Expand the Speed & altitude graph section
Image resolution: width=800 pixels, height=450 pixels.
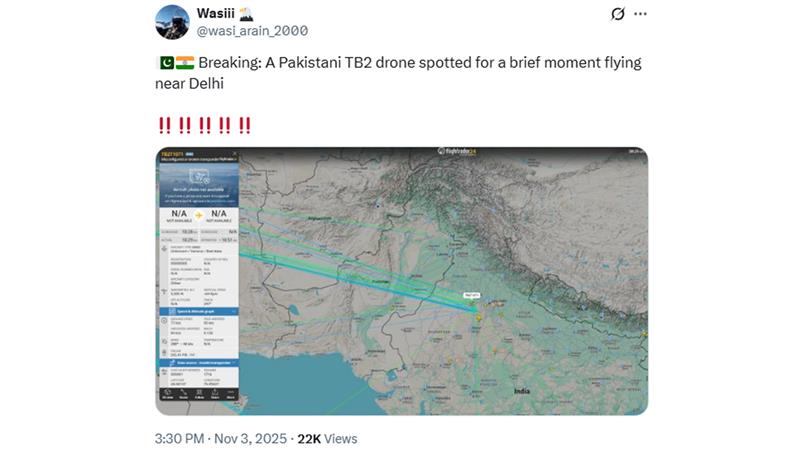pos(199,311)
